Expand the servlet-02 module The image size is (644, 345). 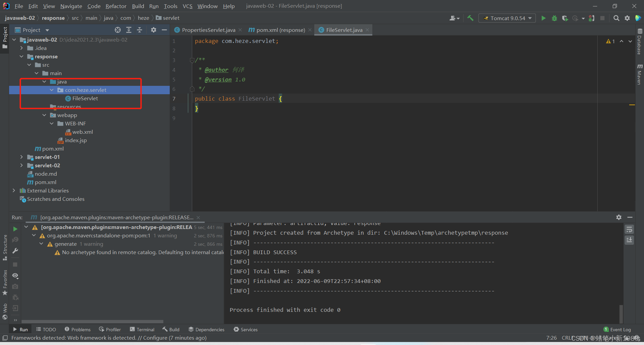pos(21,165)
